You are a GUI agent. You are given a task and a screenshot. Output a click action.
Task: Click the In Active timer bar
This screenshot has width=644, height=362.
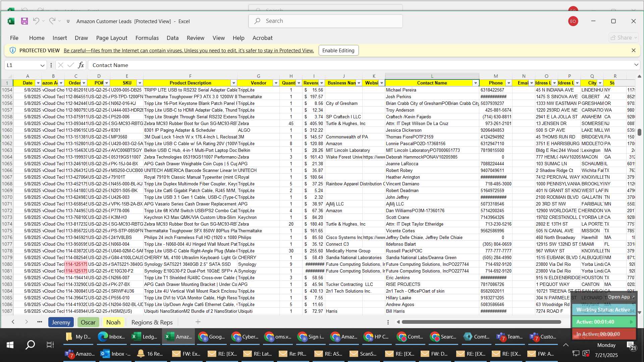pos(604,334)
